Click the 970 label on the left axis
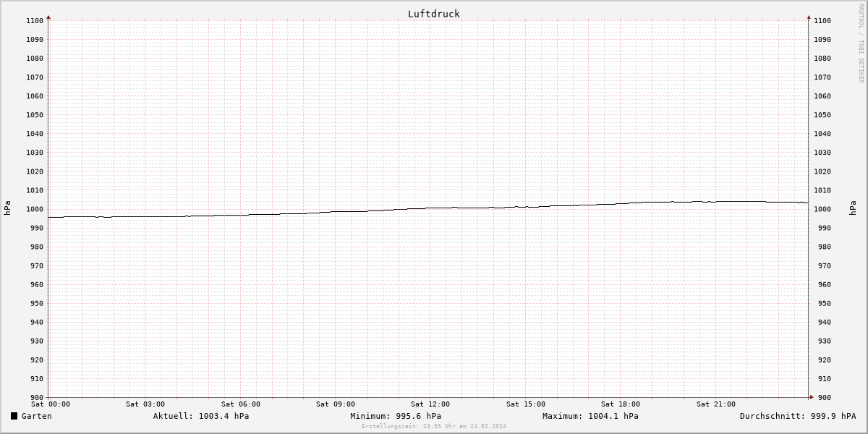 (x=37, y=265)
